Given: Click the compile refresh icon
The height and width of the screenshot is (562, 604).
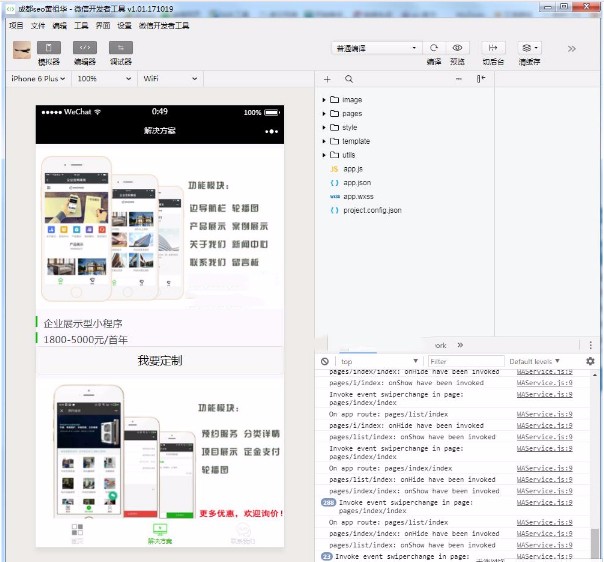Looking at the screenshot, I should point(434,48).
